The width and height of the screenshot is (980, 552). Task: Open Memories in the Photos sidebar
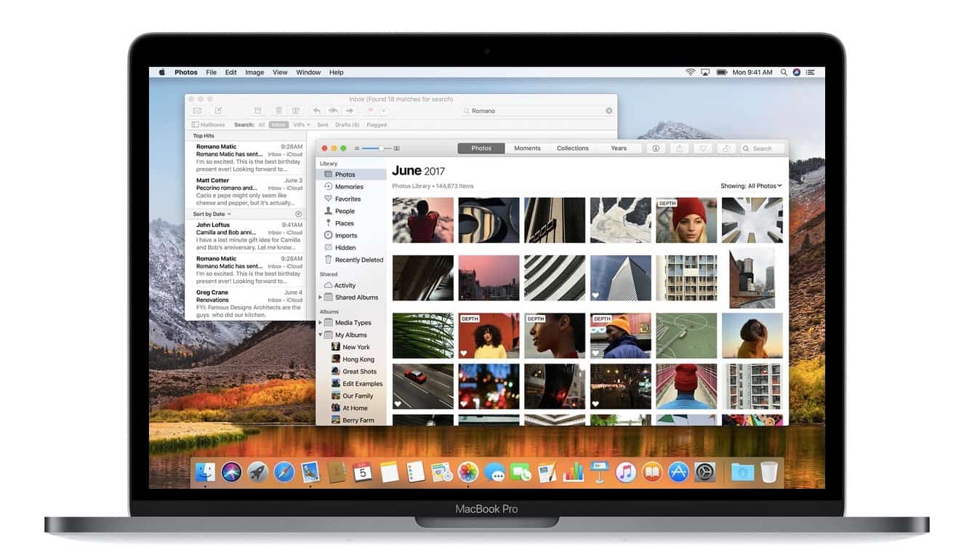(x=349, y=187)
